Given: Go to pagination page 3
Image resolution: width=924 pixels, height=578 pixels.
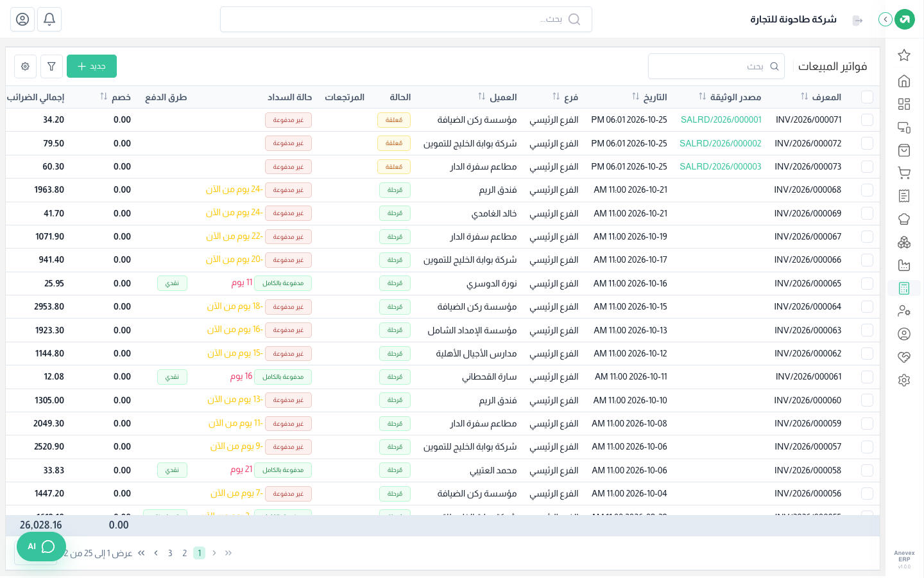Looking at the screenshot, I should (170, 553).
